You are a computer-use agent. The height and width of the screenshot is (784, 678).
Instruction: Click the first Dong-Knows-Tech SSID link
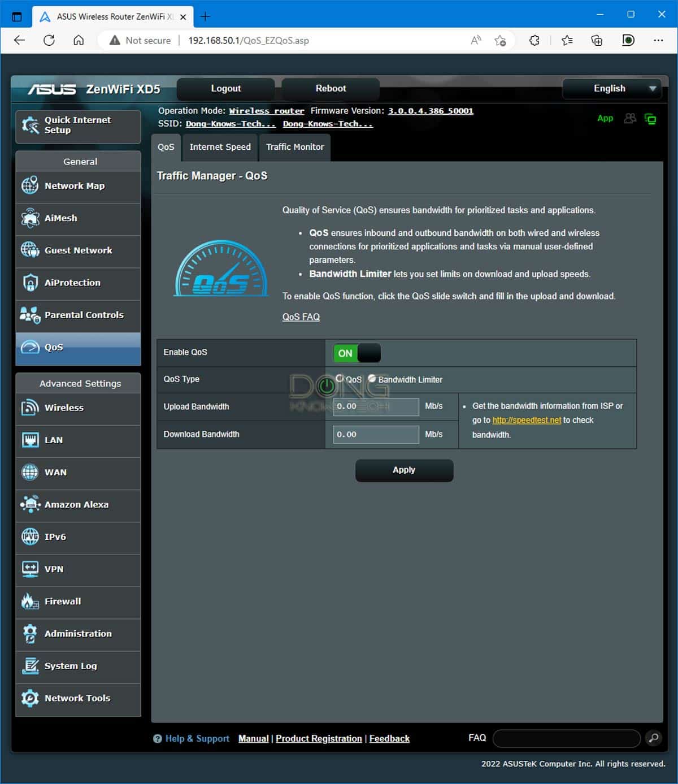tap(231, 124)
